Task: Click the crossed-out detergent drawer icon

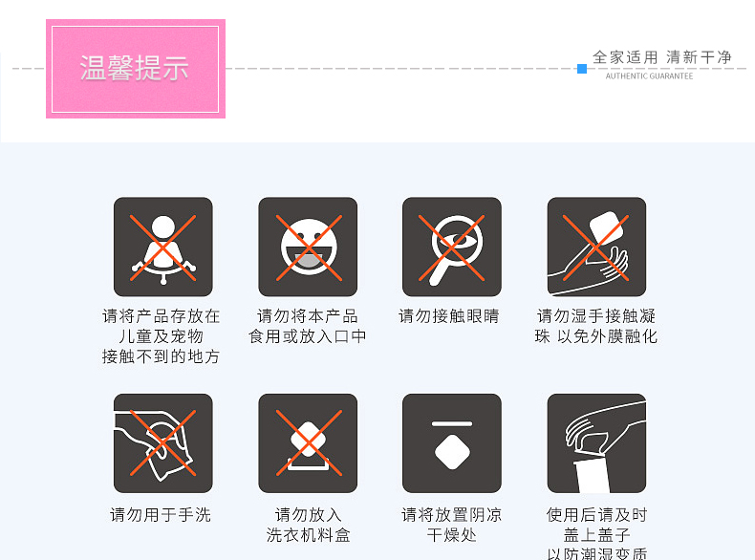Action: pyautogui.click(x=308, y=443)
